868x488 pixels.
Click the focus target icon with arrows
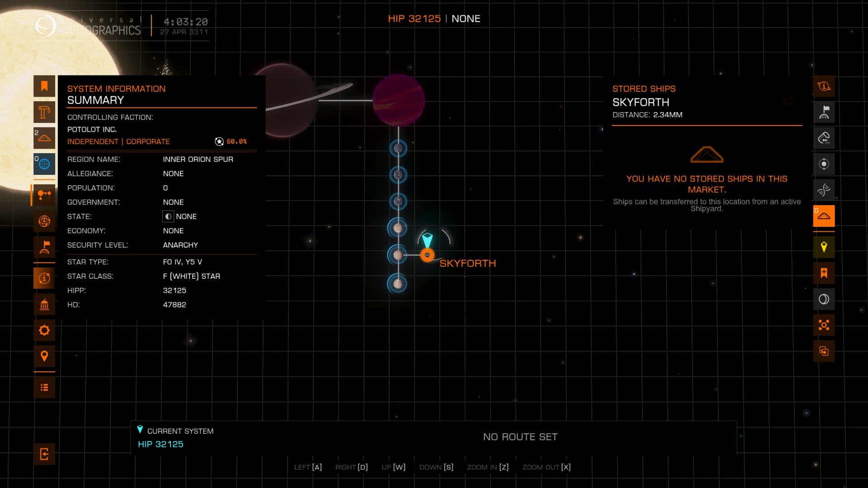click(824, 325)
